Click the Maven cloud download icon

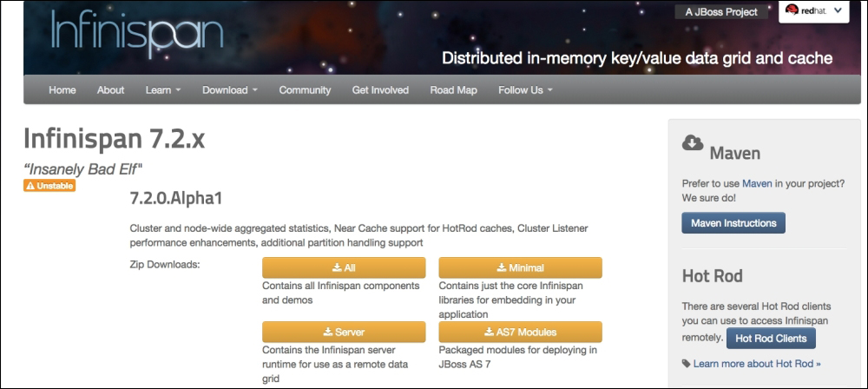click(x=693, y=144)
